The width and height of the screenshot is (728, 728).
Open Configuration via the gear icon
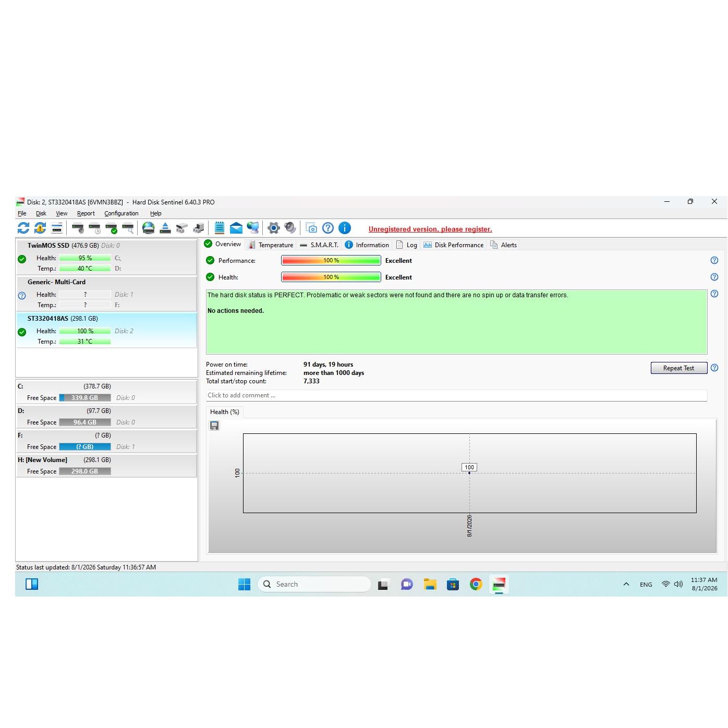(x=274, y=228)
